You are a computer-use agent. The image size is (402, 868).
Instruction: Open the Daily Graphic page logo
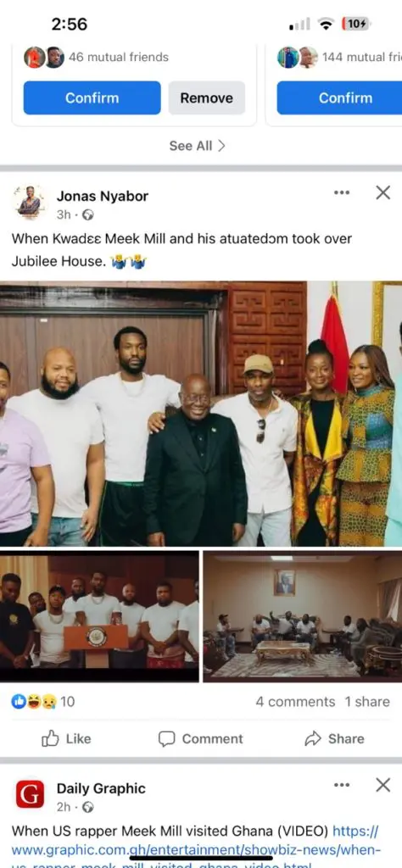click(30, 794)
